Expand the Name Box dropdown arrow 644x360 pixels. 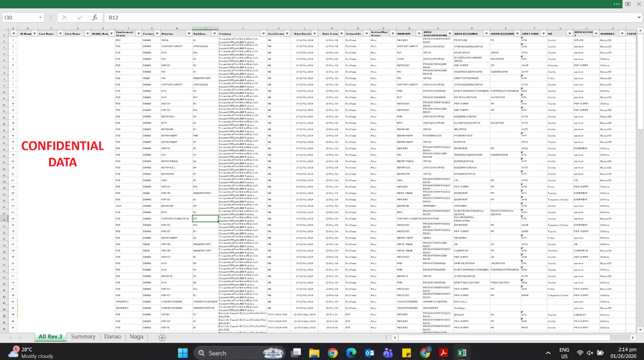pos(40,17)
